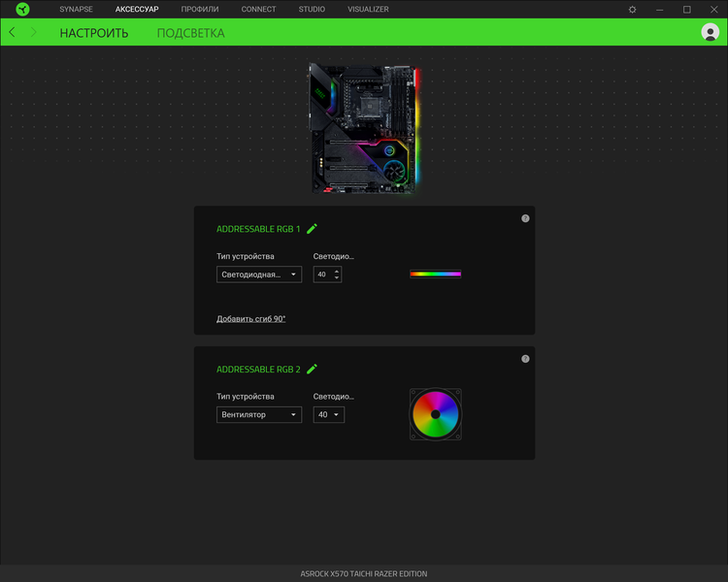This screenshot has height=582, width=728.
Task: Increase the LED count stepper for RGB 1
Action: [x=337, y=271]
